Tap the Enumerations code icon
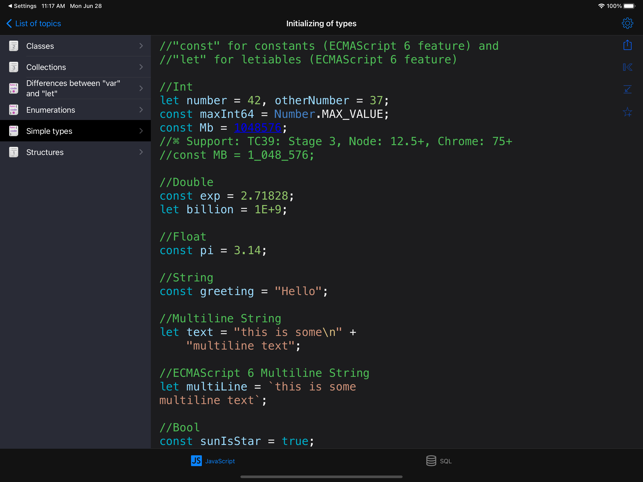This screenshot has width=643, height=482. [14, 110]
